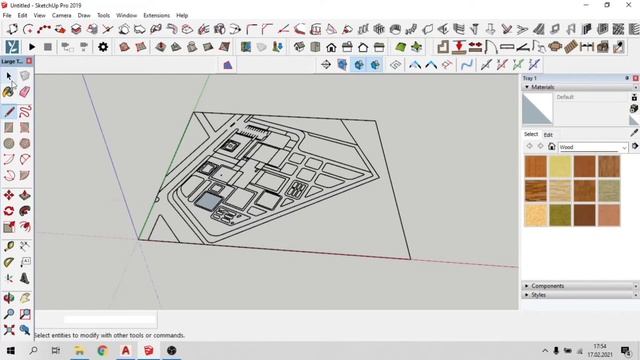Pick the 2 Point Arc tool
Image resolution: width=640 pixels, height=360 pixels.
tap(24, 159)
